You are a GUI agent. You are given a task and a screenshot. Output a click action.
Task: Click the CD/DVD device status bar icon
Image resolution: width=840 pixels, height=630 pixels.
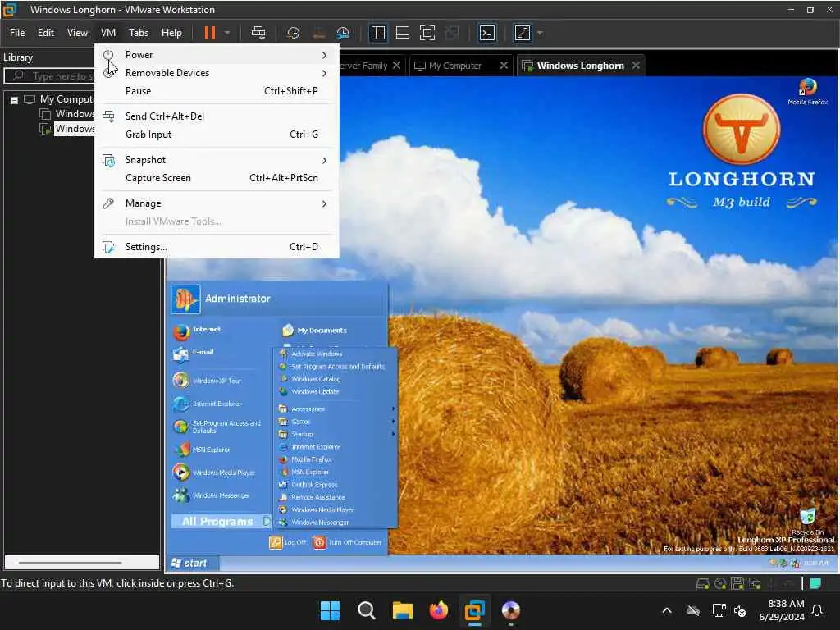tap(720, 583)
